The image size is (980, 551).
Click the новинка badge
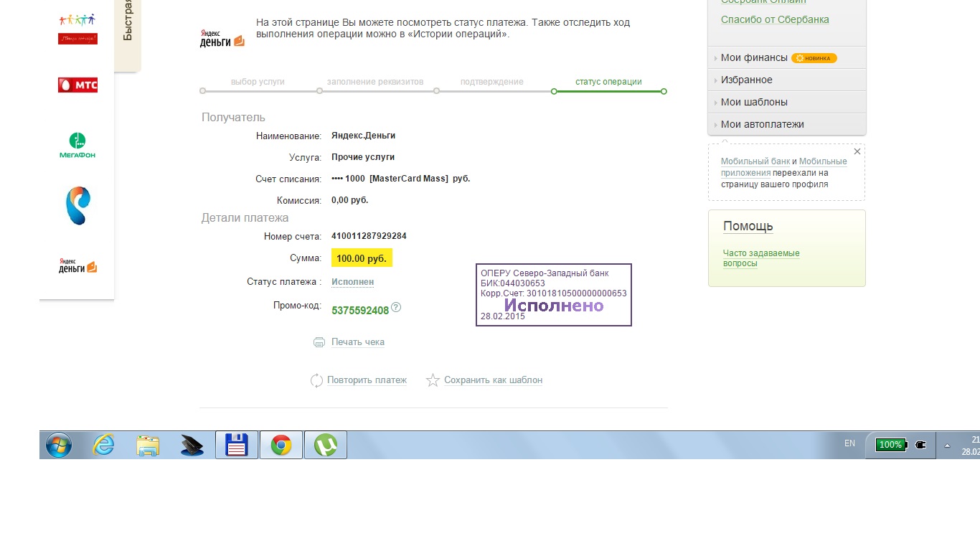point(814,58)
